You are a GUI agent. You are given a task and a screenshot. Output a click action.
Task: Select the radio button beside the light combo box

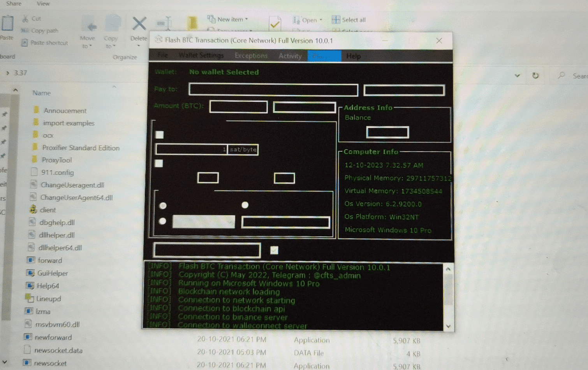pos(163,221)
